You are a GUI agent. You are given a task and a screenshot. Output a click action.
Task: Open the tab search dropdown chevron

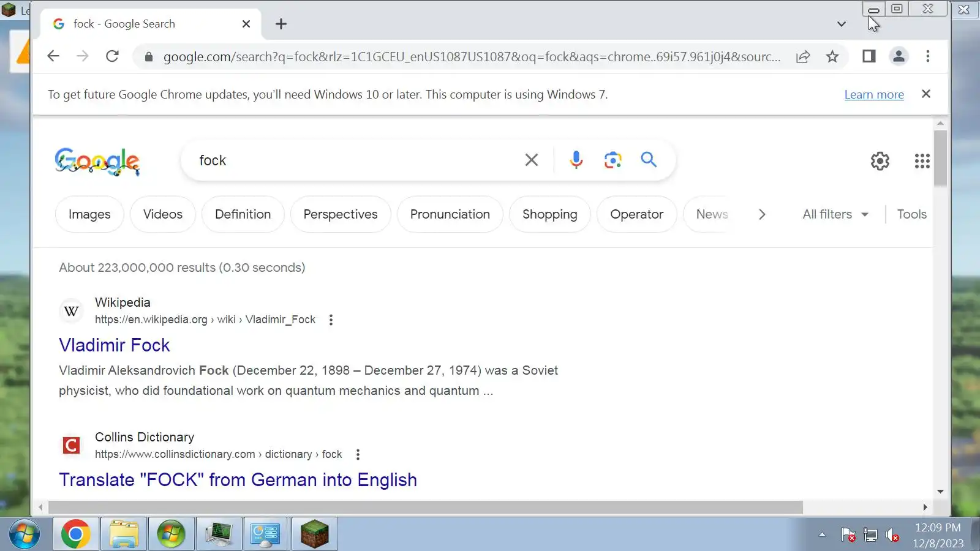coord(842,24)
